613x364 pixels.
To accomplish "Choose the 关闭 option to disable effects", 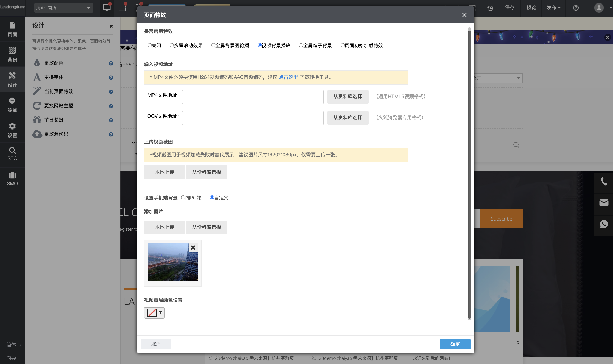I will coord(149,45).
